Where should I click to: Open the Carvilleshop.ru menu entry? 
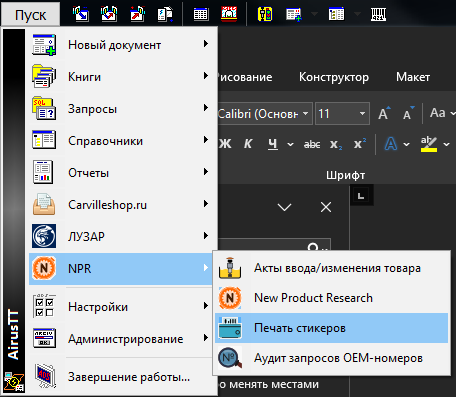click(x=121, y=205)
